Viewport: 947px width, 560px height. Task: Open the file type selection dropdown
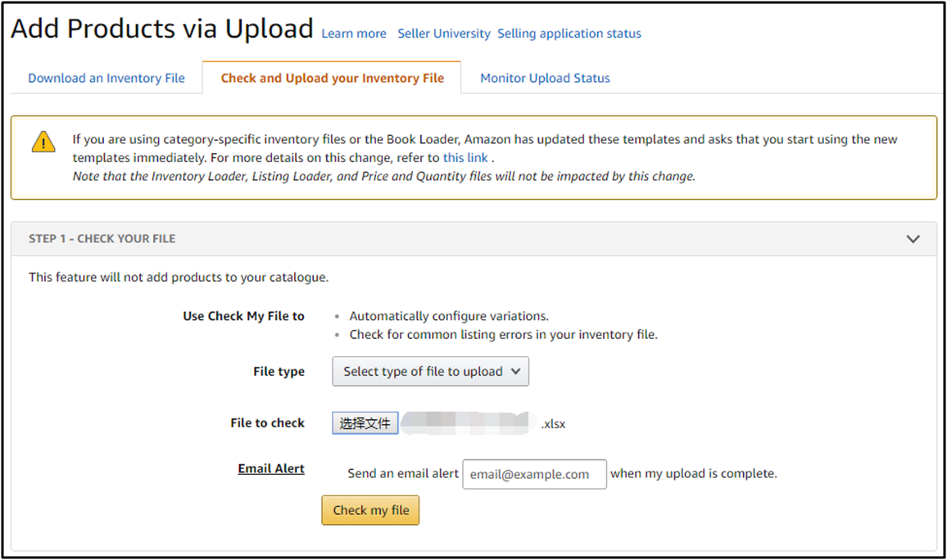(431, 372)
